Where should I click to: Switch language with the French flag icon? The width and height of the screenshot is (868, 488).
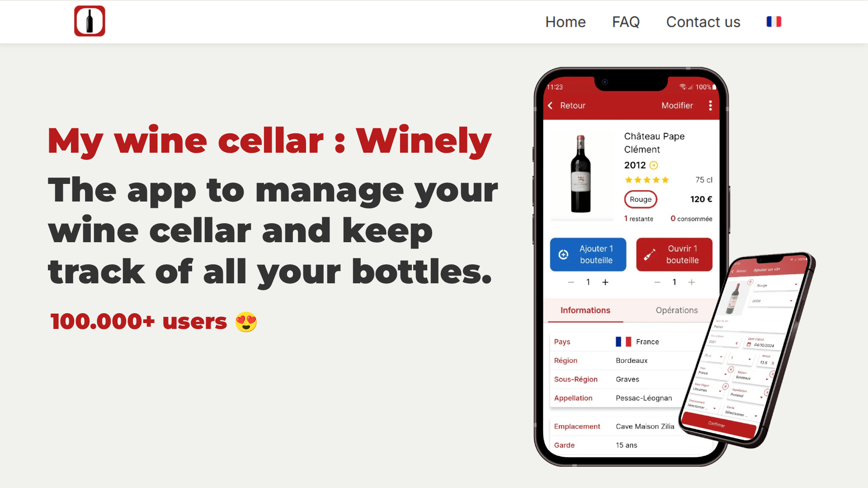(774, 22)
